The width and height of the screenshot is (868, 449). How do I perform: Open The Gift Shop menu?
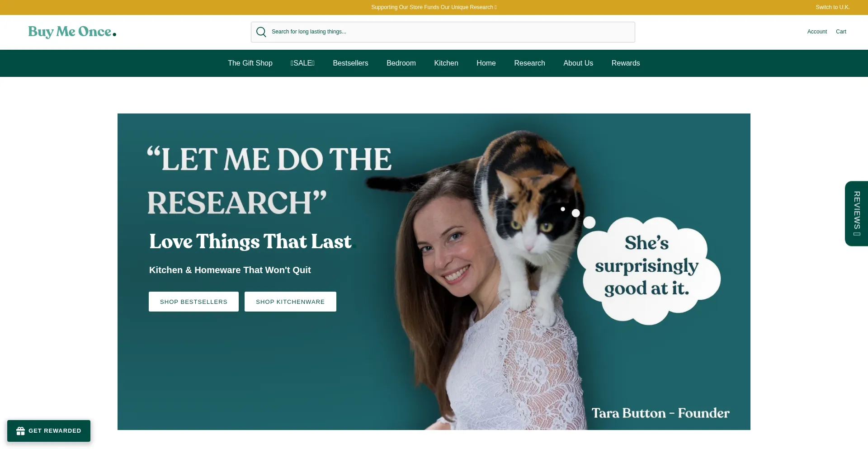(250, 63)
